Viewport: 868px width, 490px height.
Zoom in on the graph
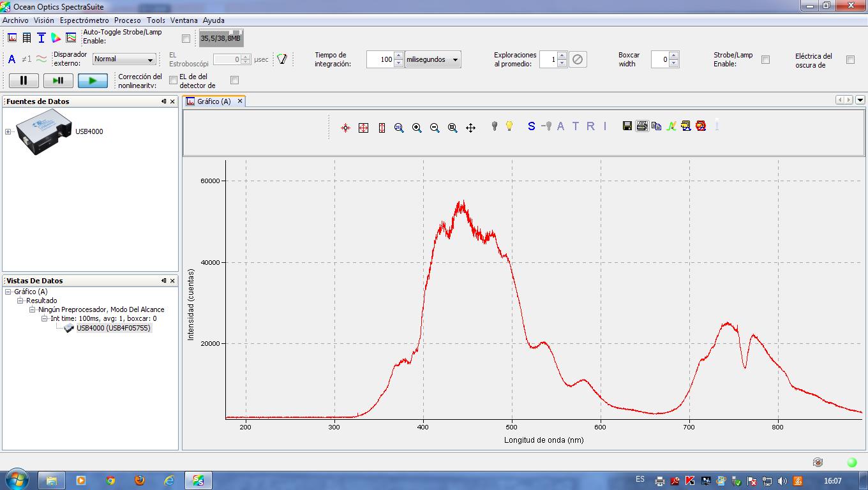[x=417, y=128]
